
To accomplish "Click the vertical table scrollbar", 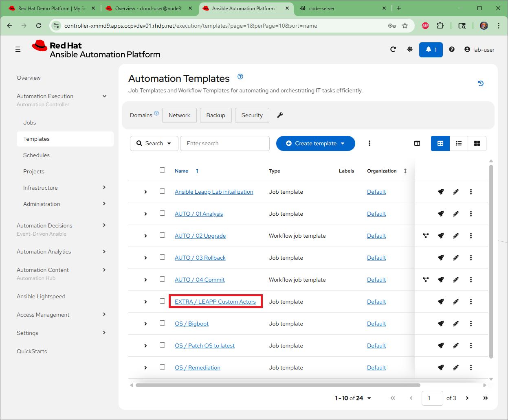I will point(491,261).
